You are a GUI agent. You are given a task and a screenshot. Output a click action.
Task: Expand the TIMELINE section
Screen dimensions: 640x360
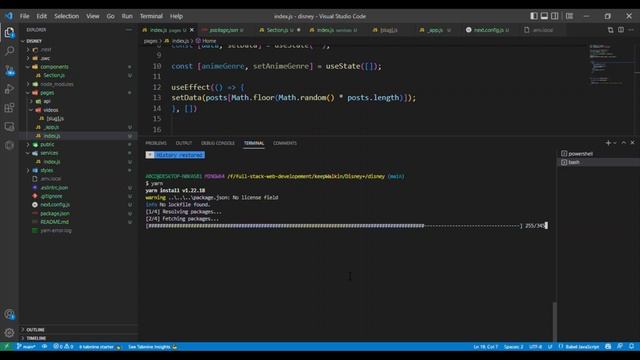(36, 338)
